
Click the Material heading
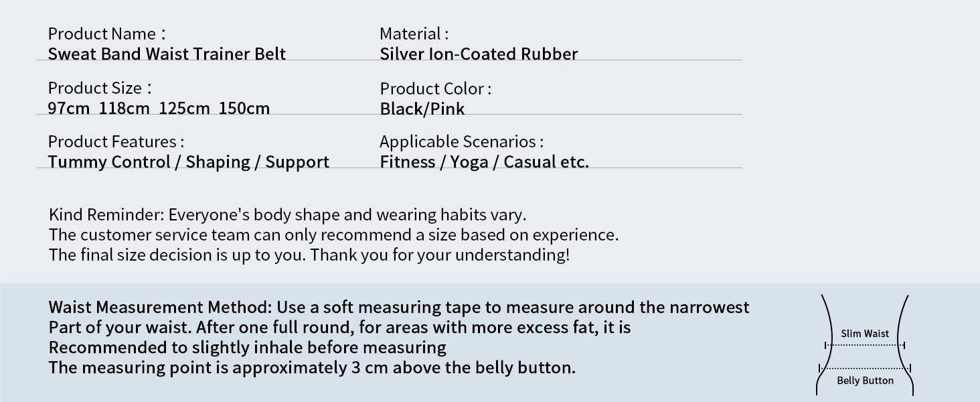414,33
